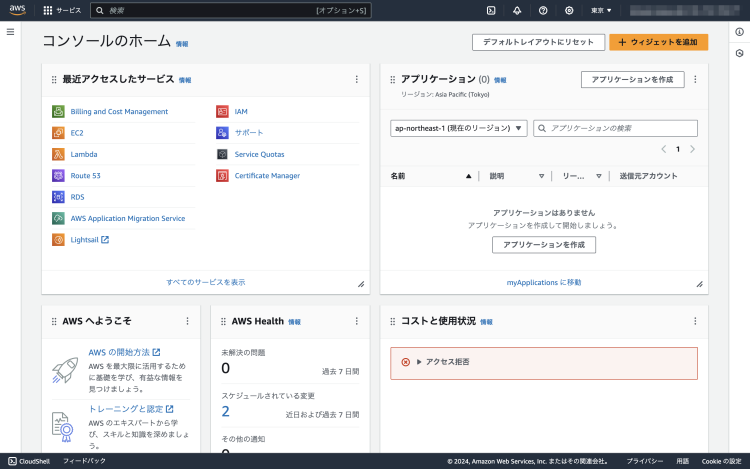Image resolution: width=750 pixels, height=469 pixels.
Task: Click the AWS logo in the header
Action: point(17,10)
